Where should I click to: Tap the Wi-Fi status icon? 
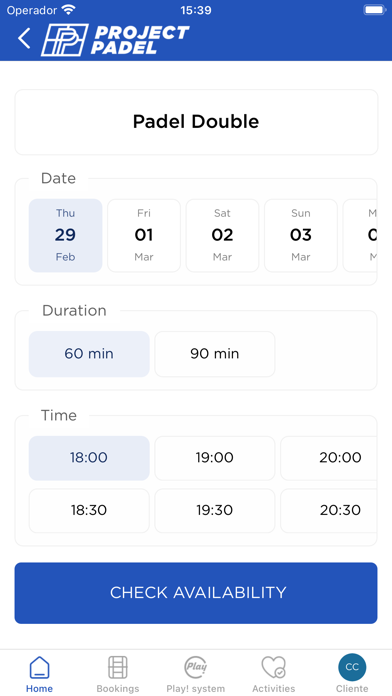point(69,10)
